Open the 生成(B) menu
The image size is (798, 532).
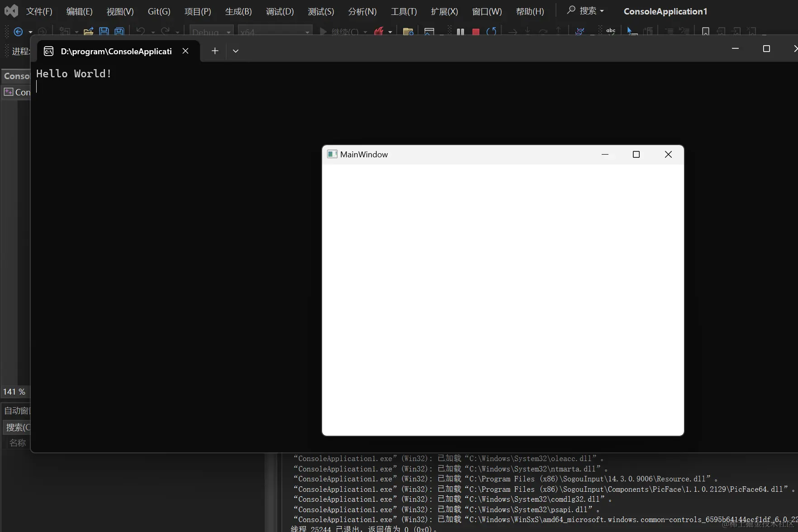[x=238, y=11]
